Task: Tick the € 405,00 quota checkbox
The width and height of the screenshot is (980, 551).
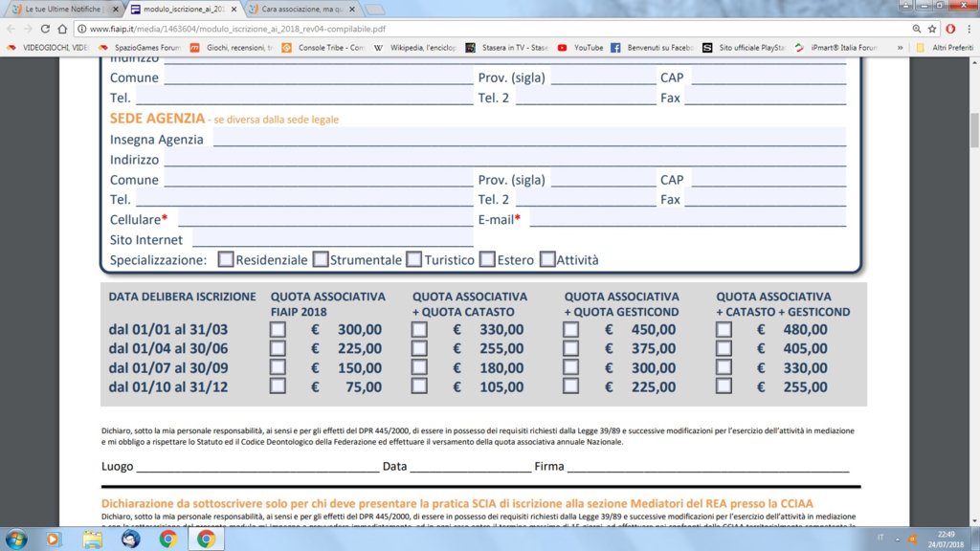Action: point(724,348)
